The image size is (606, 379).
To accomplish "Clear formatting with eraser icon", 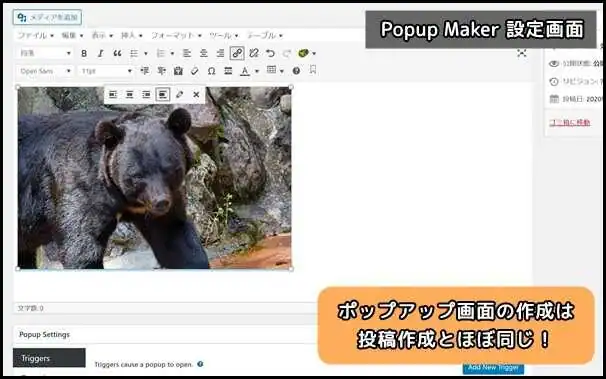I will (194, 71).
